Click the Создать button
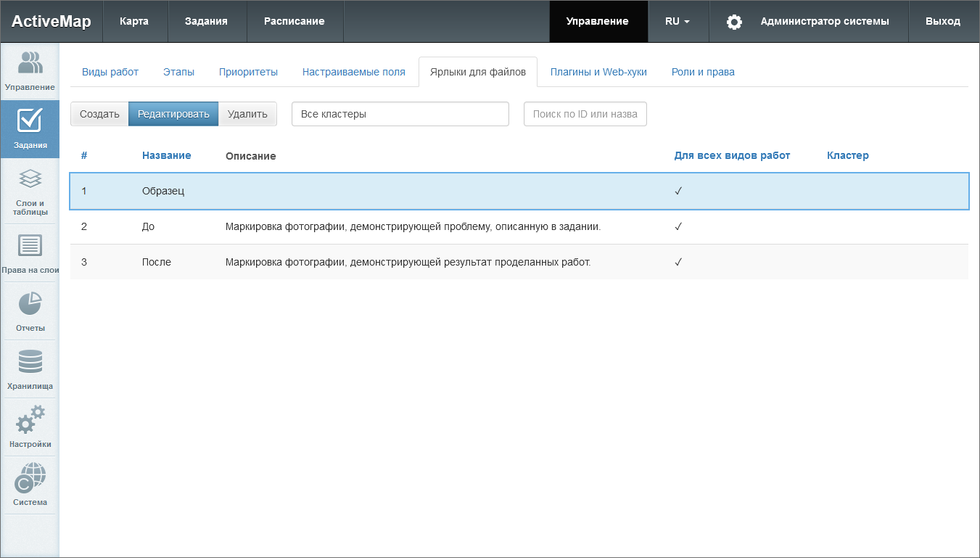 coord(99,114)
